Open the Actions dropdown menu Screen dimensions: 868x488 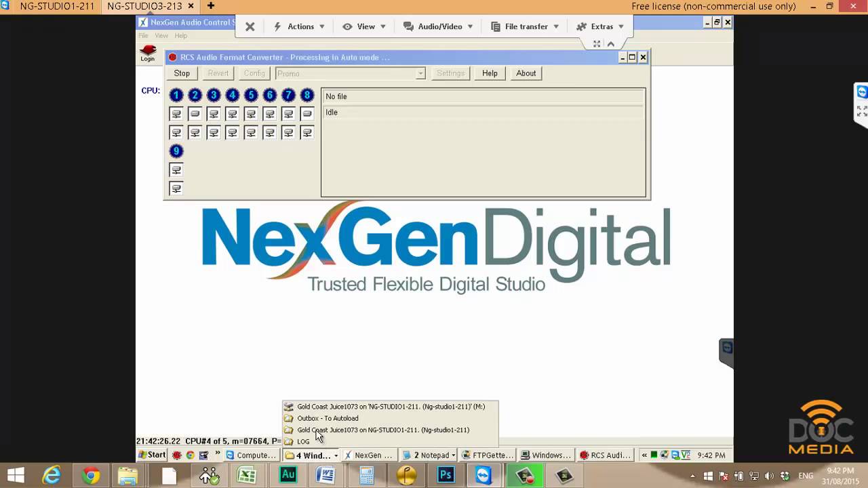click(x=299, y=26)
